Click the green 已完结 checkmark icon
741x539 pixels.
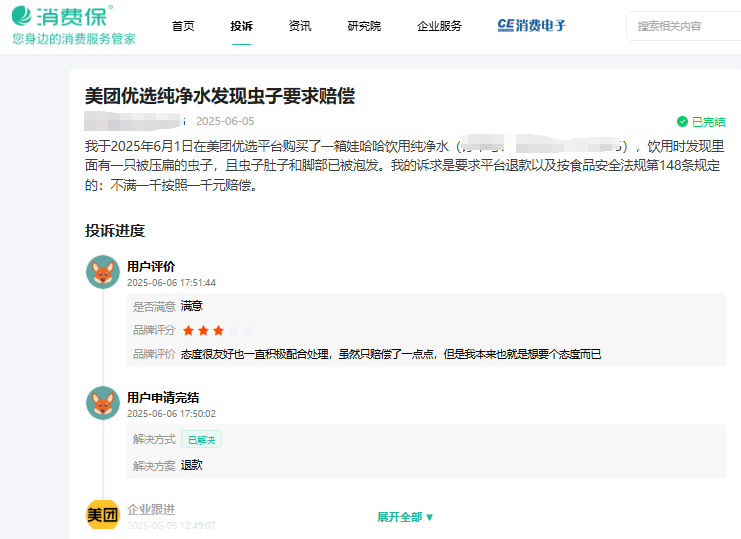click(x=682, y=122)
